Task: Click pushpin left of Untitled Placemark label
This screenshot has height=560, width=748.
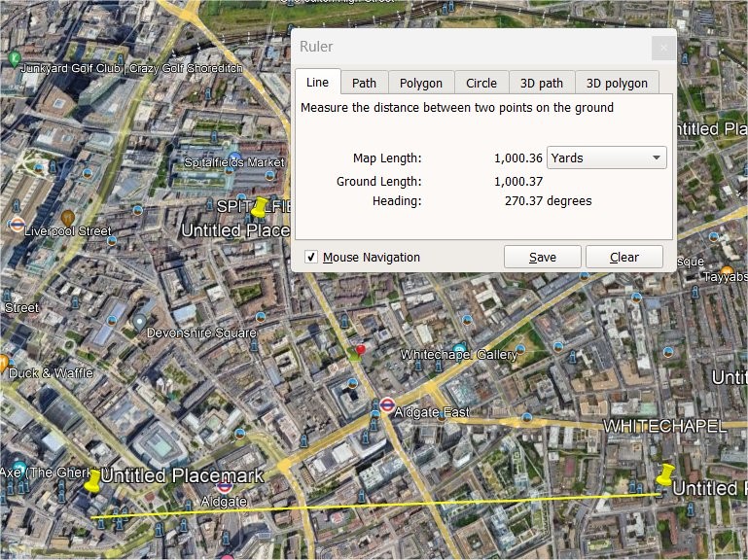Action: [x=92, y=479]
